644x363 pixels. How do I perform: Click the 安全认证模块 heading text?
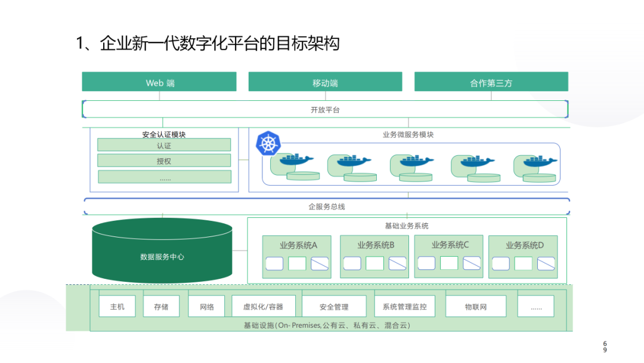164,134
